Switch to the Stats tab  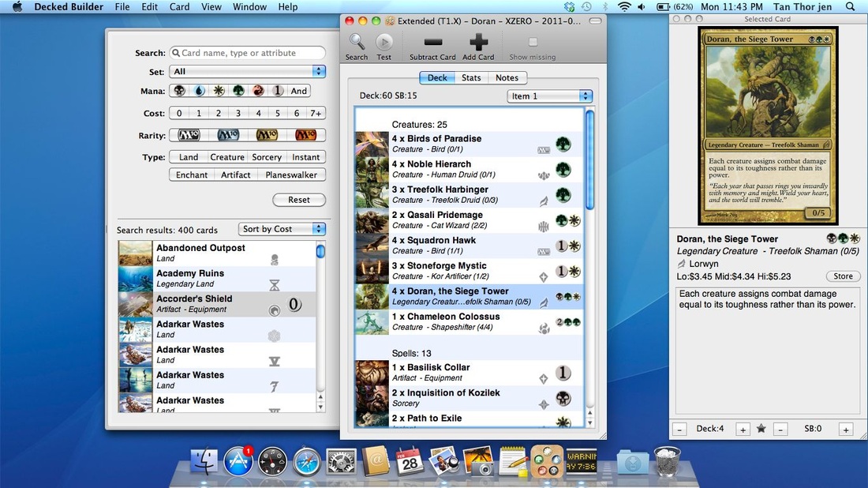click(x=471, y=77)
